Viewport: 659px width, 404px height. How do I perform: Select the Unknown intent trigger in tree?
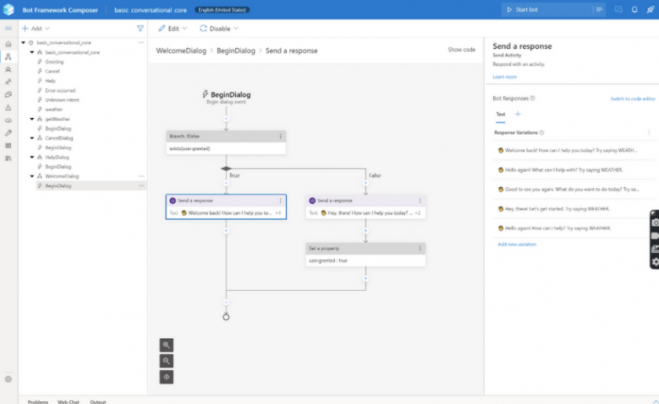(61, 99)
